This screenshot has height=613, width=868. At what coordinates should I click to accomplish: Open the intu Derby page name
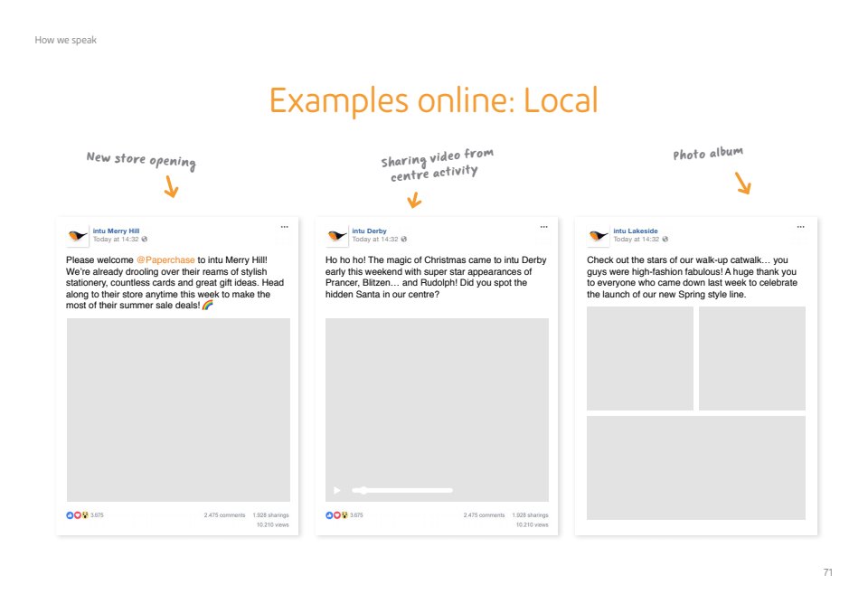point(369,231)
